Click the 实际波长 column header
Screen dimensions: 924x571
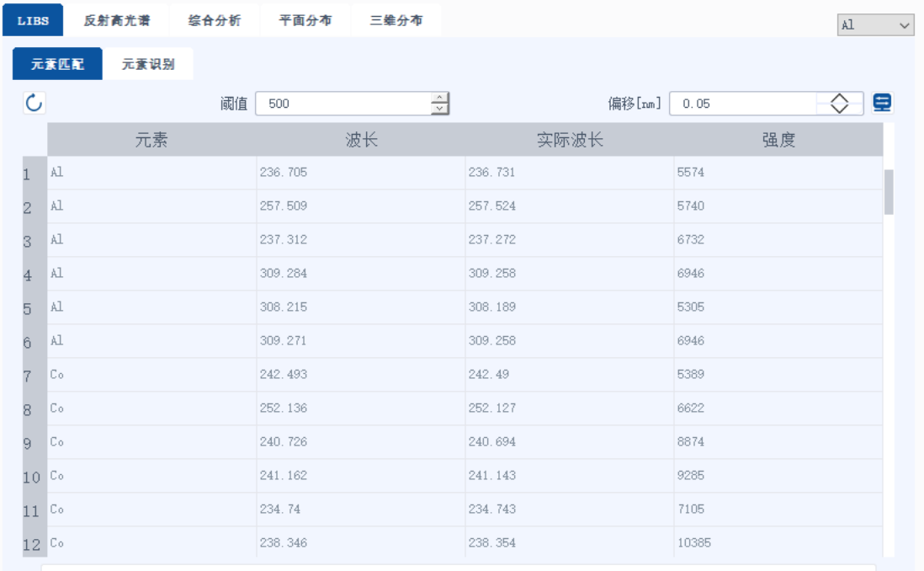(x=570, y=140)
